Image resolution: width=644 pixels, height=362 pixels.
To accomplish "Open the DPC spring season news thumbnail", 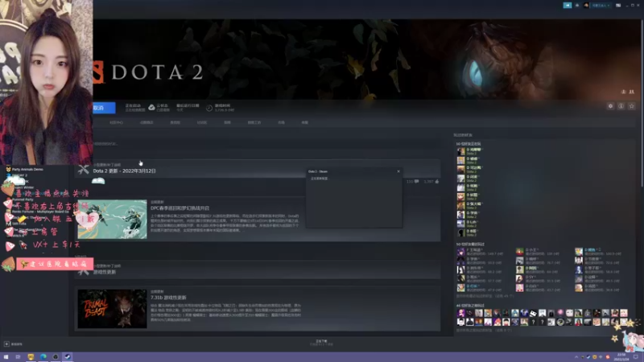I will (112, 219).
